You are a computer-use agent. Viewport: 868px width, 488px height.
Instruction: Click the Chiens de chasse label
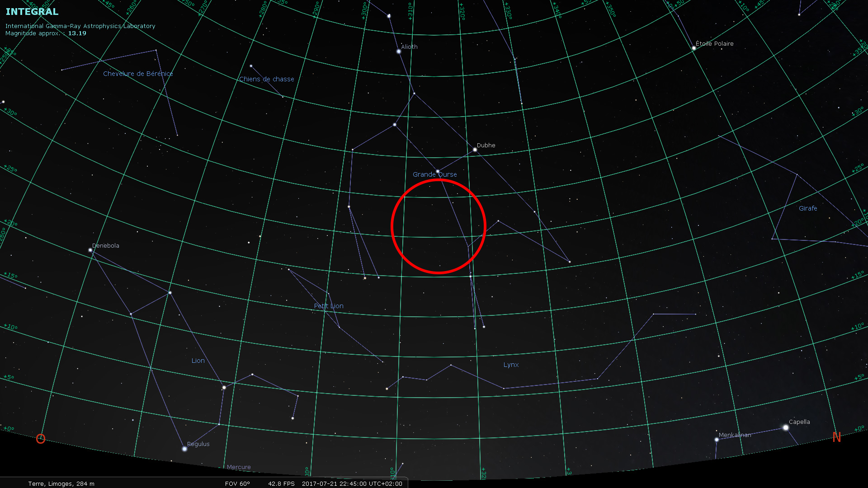pyautogui.click(x=267, y=79)
